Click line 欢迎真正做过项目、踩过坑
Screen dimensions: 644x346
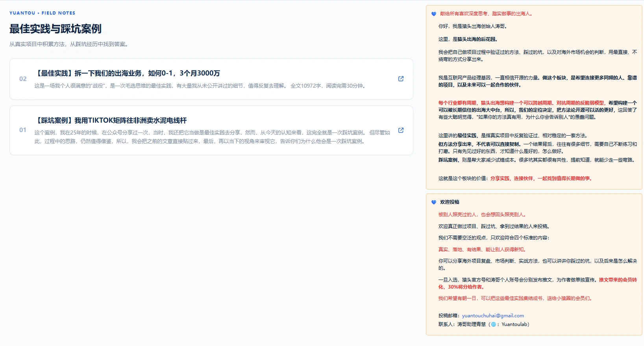point(495,226)
